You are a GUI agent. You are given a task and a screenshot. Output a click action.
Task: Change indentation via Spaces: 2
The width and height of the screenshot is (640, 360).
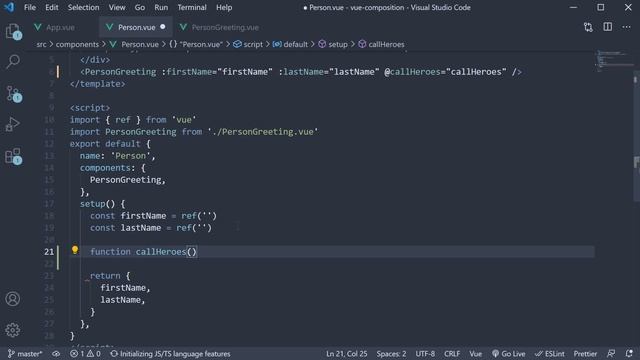click(x=391, y=354)
